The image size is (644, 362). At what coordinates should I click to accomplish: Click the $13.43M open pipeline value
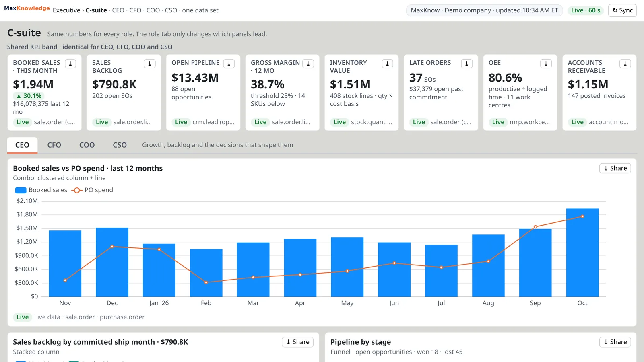pyautogui.click(x=195, y=78)
